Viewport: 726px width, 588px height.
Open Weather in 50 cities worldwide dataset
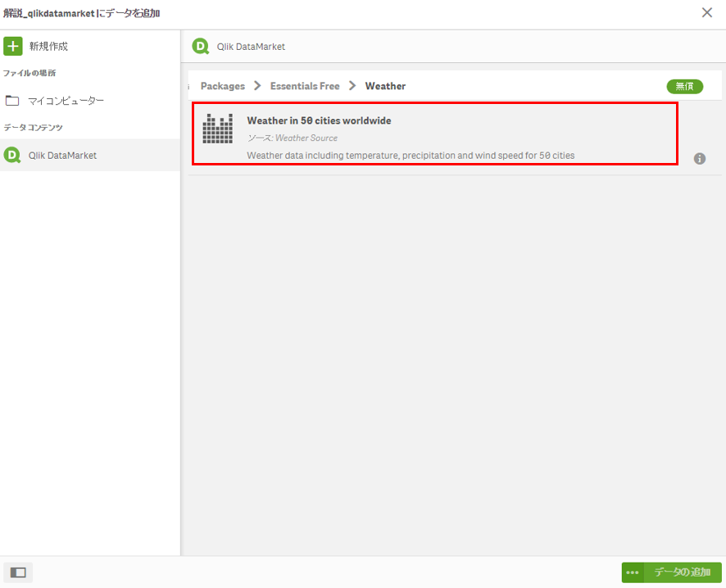[x=319, y=120]
